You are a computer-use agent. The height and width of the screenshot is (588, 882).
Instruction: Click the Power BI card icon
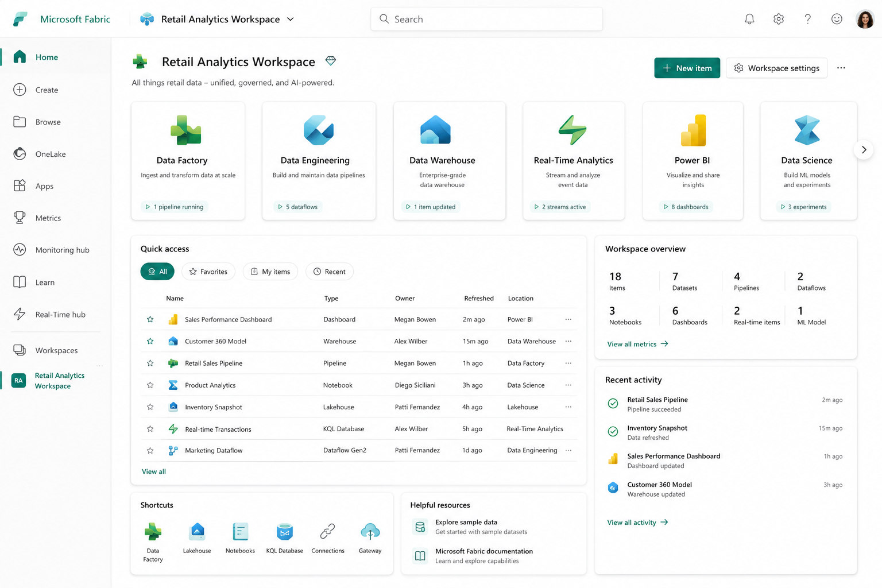click(693, 130)
